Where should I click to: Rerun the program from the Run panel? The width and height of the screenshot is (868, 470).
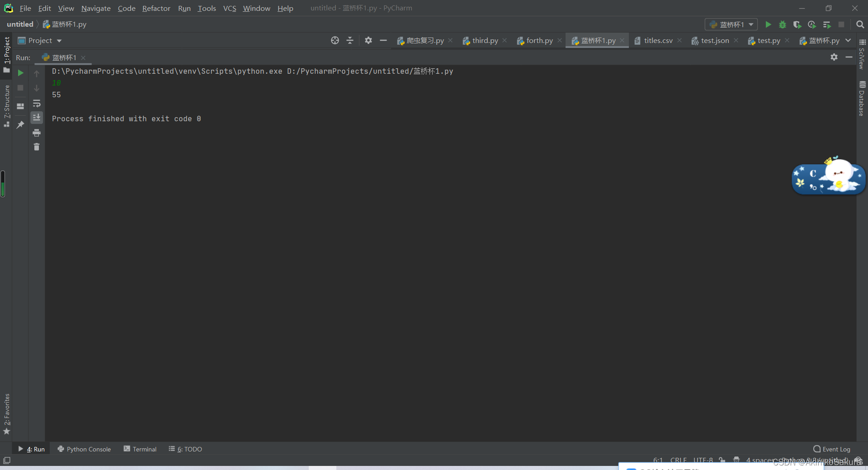(x=20, y=72)
